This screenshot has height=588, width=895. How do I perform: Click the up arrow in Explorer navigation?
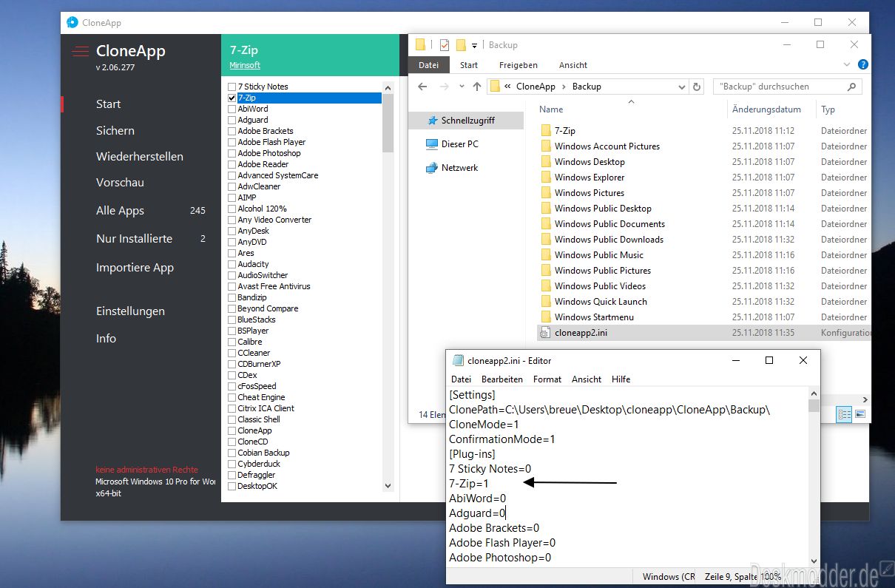click(477, 87)
